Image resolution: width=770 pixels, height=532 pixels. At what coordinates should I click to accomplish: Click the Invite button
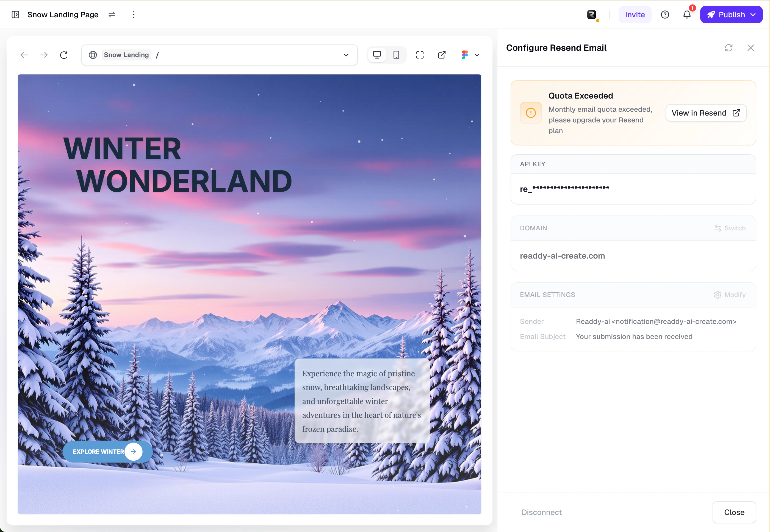pyautogui.click(x=635, y=15)
